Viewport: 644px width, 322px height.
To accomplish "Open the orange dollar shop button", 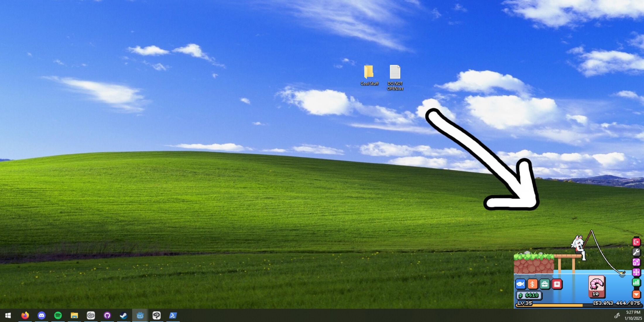I will coord(532,284).
